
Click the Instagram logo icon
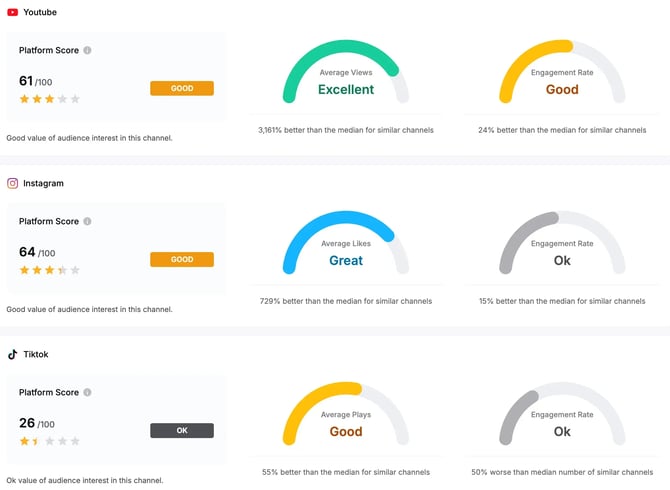tap(12, 183)
